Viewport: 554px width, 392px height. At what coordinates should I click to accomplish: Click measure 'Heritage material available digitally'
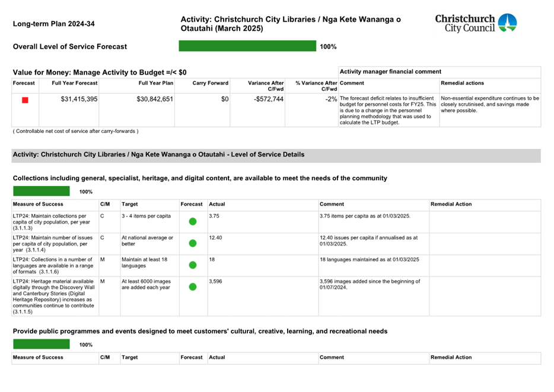click(54, 297)
